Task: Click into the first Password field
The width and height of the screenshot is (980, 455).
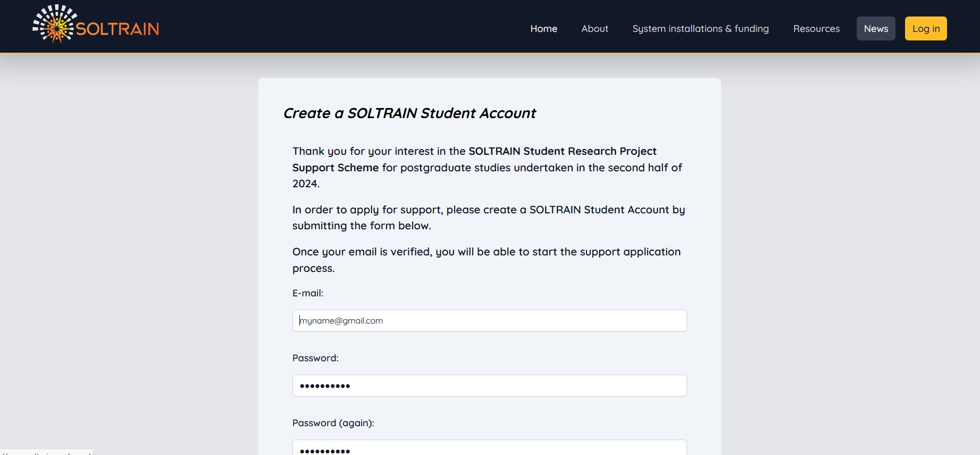Action: pyautogui.click(x=489, y=386)
